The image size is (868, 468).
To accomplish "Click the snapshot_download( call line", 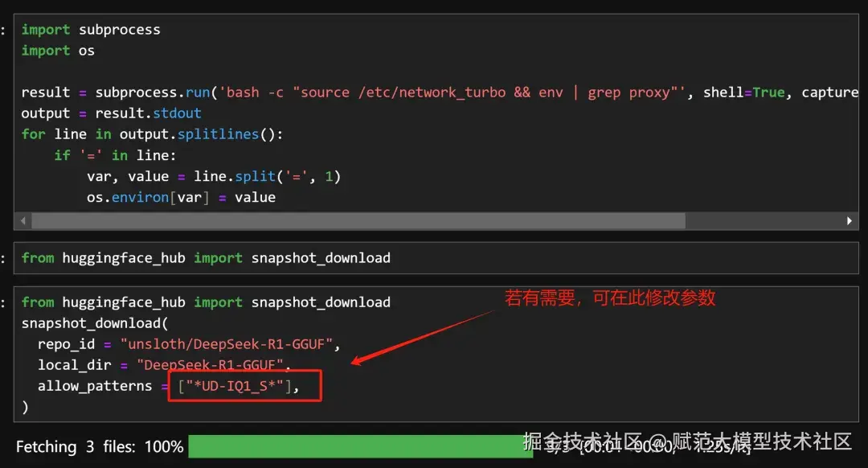I will (x=95, y=323).
